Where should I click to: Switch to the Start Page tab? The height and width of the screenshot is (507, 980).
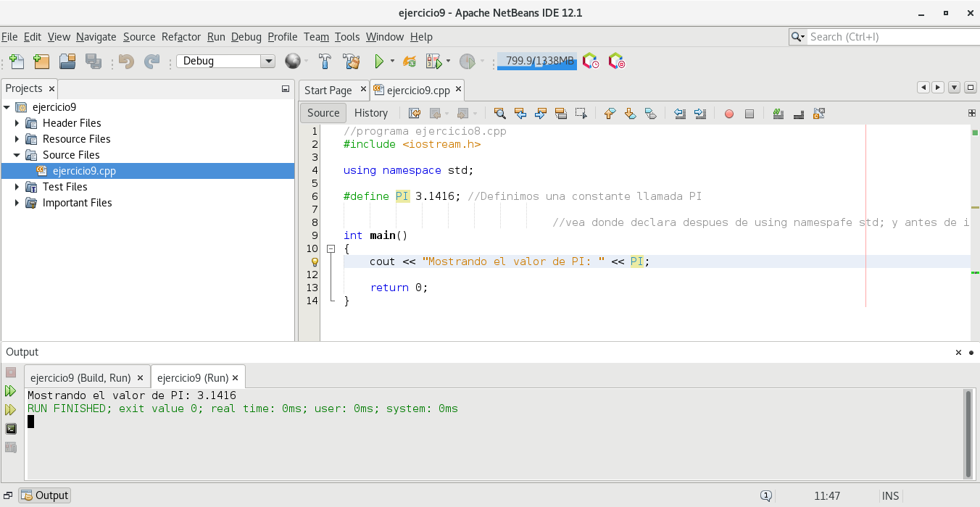point(328,91)
